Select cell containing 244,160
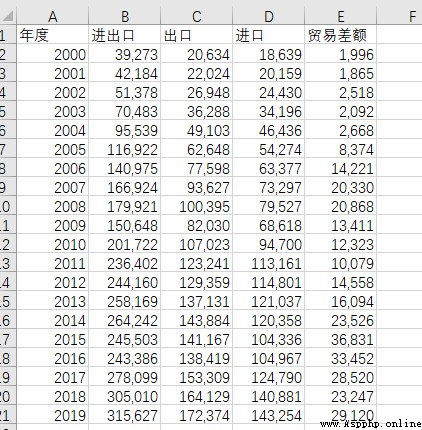Viewport: 422px width, 430px height. [x=125, y=282]
